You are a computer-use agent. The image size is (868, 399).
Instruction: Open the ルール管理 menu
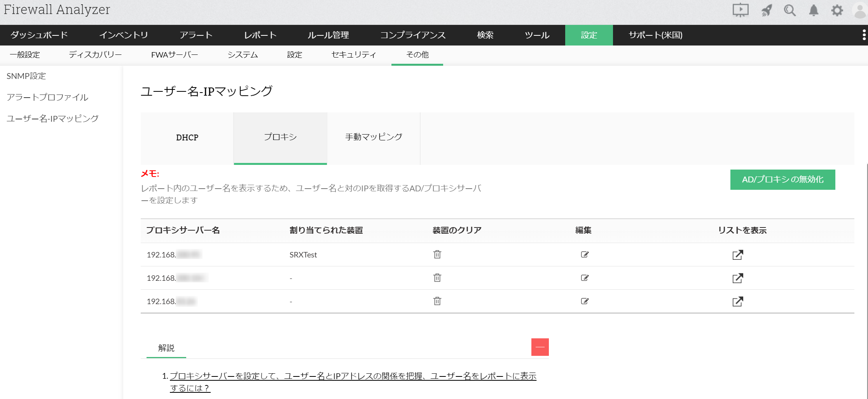(x=328, y=35)
